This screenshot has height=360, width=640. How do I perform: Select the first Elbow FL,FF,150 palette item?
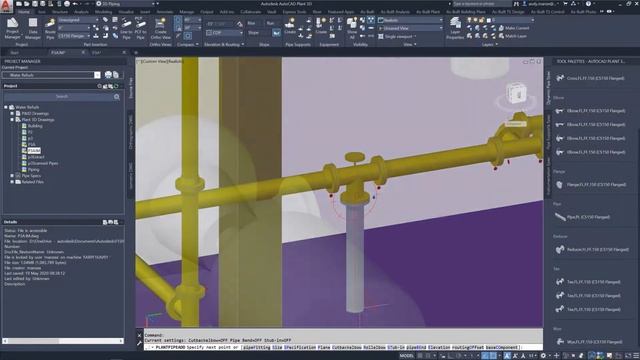point(590,111)
